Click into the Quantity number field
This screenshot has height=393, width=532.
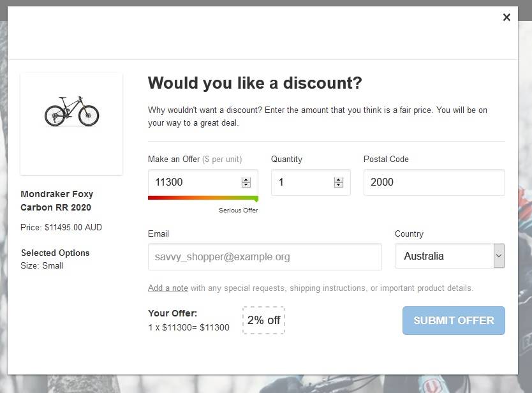[311, 182]
